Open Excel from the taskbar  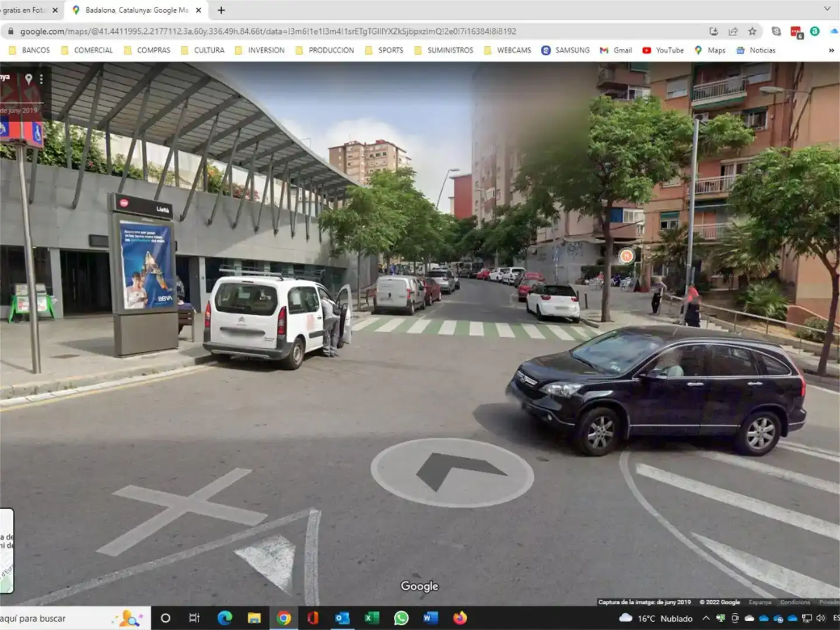point(372,618)
